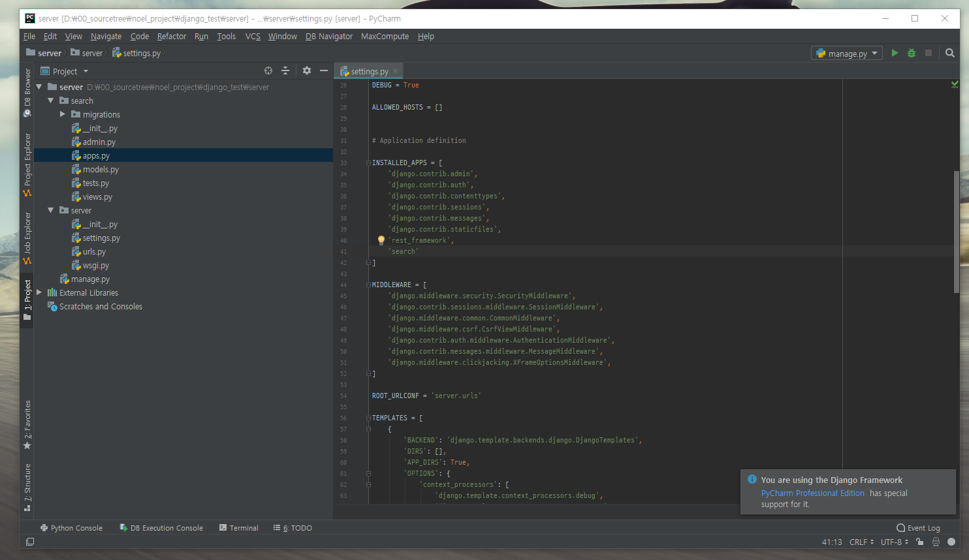This screenshot has width=969, height=560.
Task: Collapse the root server project node
Action: 39,87
